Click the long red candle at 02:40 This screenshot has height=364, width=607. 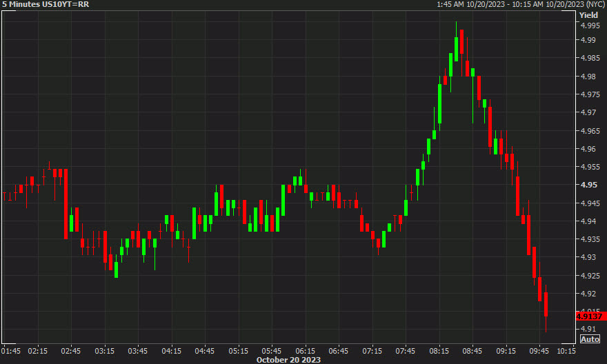coord(66,204)
